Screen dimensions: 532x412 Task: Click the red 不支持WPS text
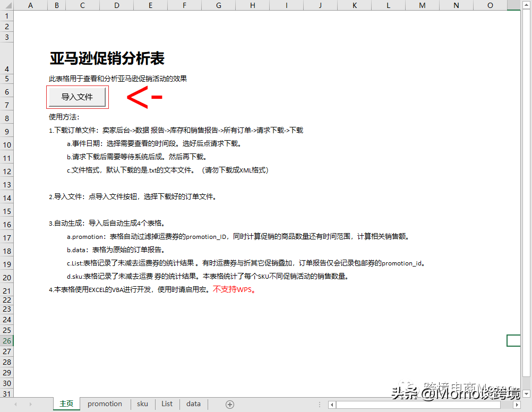click(x=234, y=289)
